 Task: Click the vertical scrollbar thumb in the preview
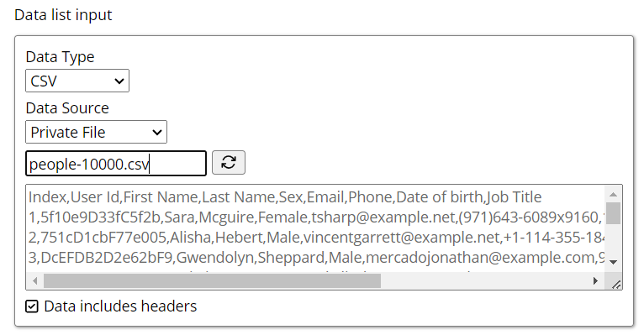[613, 212]
